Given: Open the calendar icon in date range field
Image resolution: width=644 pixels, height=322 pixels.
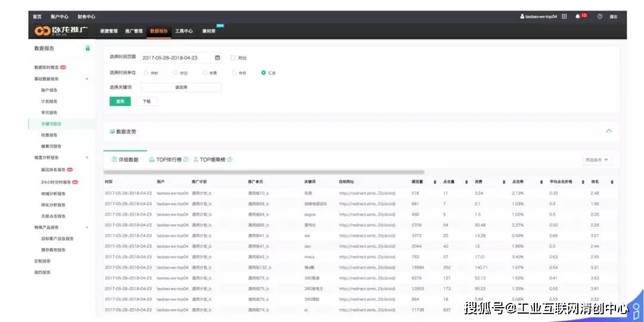Looking at the screenshot, I should pyautogui.click(x=218, y=58).
